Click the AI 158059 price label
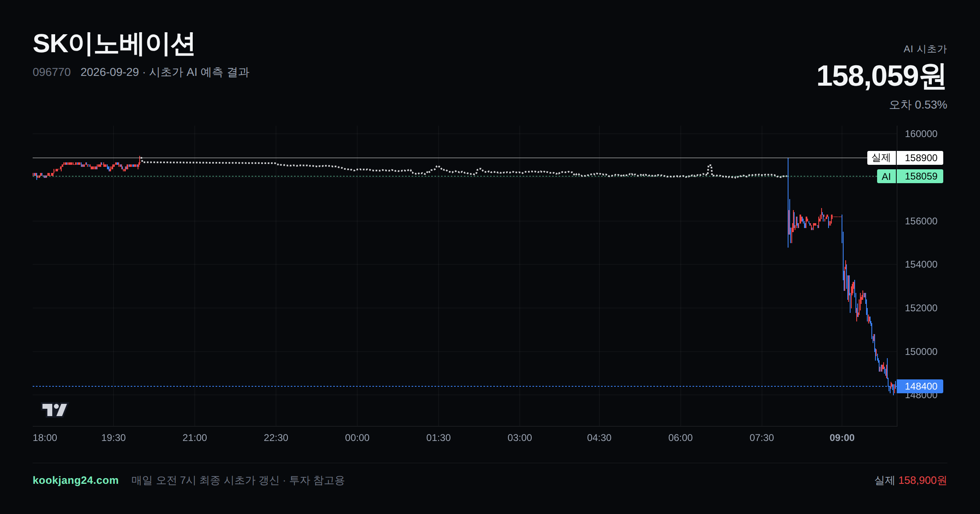 click(910, 176)
